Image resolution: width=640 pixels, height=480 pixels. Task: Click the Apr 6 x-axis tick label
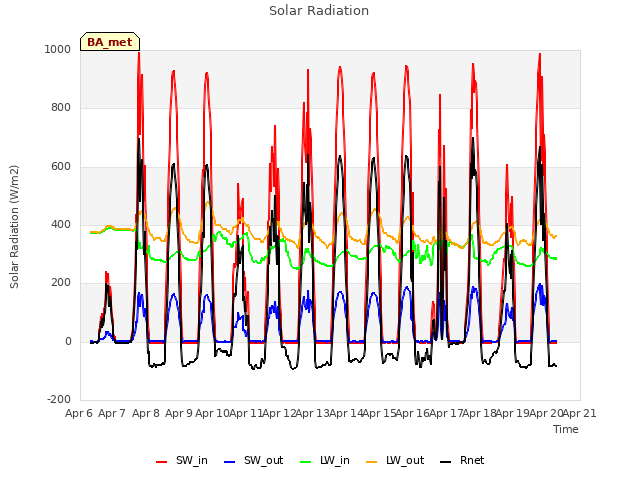point(79,413)
